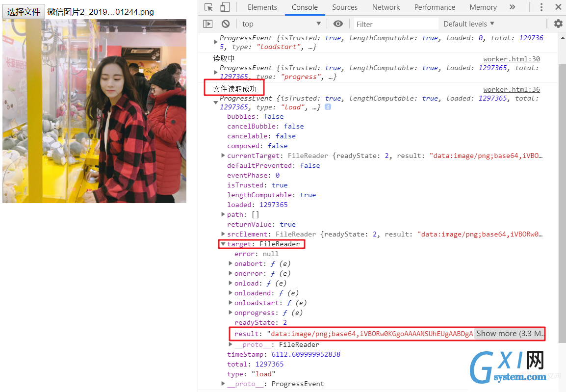Click the console vertical scrollbar thumb

click(x=562, y=204)
